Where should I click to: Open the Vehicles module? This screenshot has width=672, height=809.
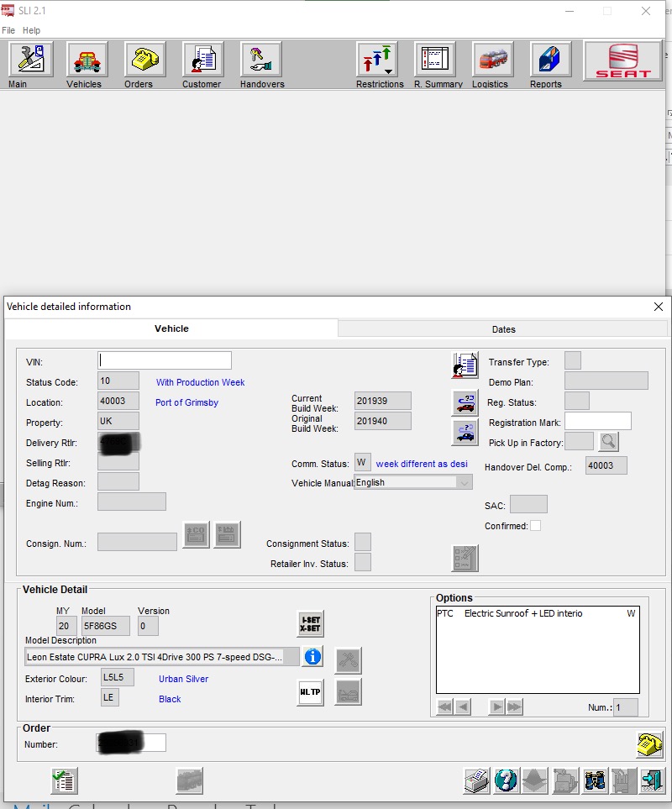(87, 60)
